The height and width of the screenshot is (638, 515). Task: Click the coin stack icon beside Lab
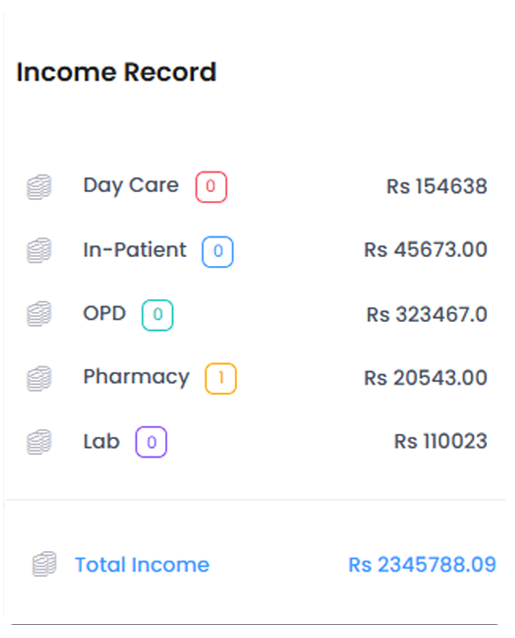coord(39,442)
